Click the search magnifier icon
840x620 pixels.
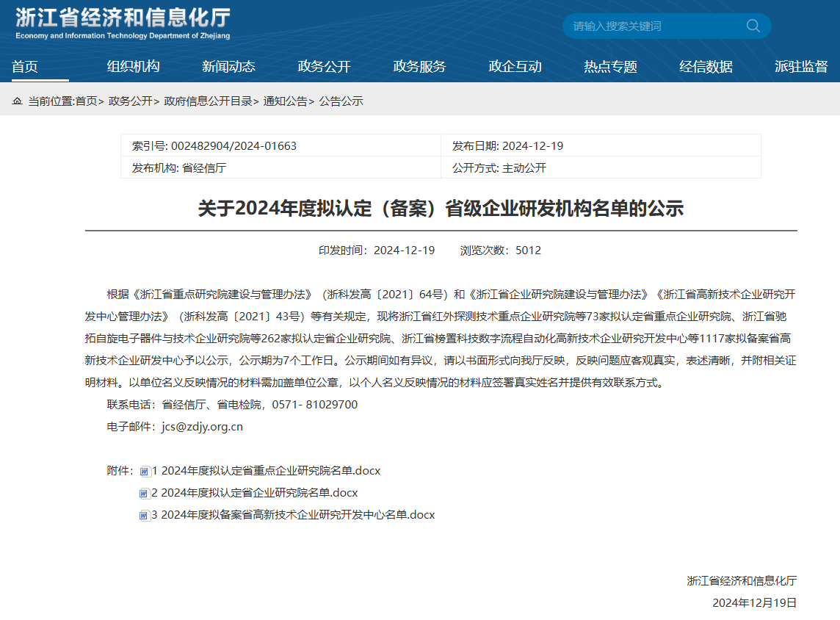pos(753,26)
